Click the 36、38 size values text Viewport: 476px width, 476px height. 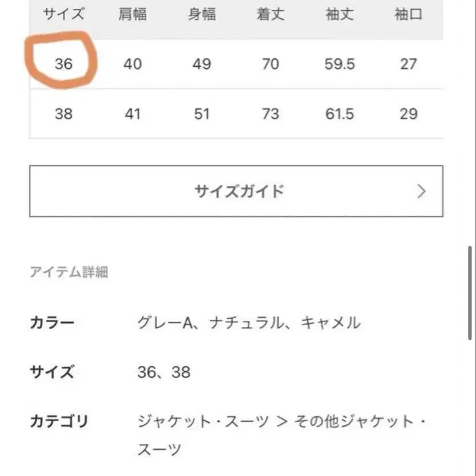tap(164, 373)
